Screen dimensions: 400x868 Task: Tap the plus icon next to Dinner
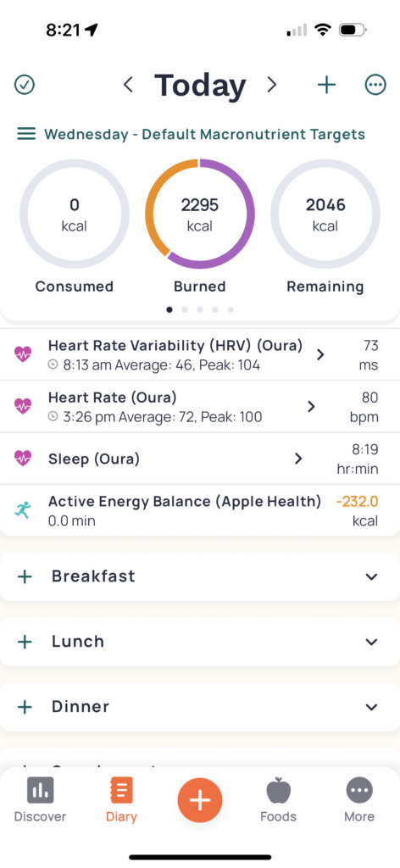point(25,707)
